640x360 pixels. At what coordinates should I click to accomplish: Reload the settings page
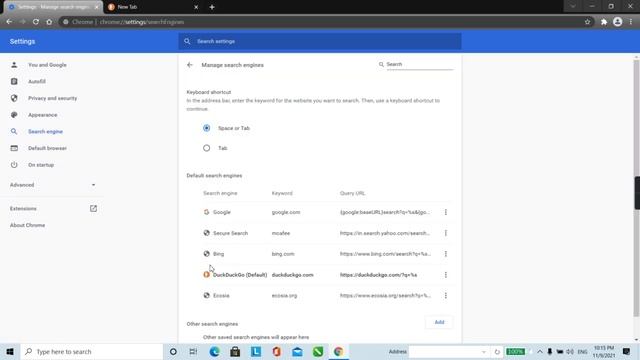coord(36,22)
